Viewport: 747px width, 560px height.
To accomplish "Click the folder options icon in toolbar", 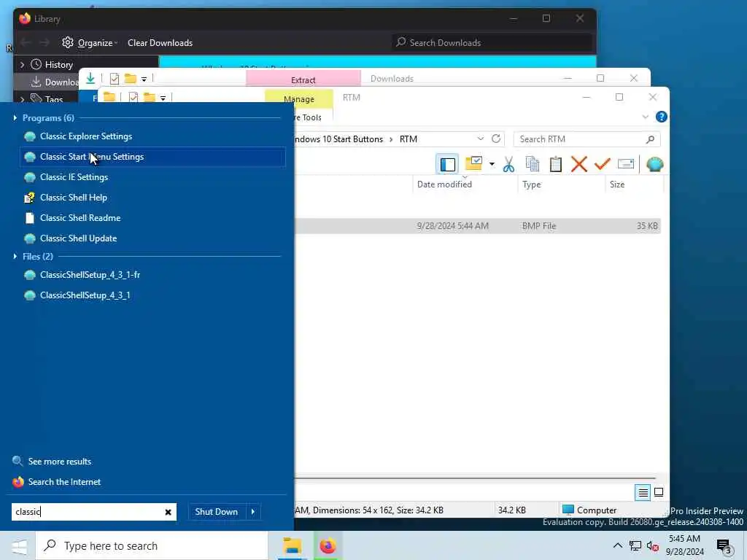I will tap(473, 163).
